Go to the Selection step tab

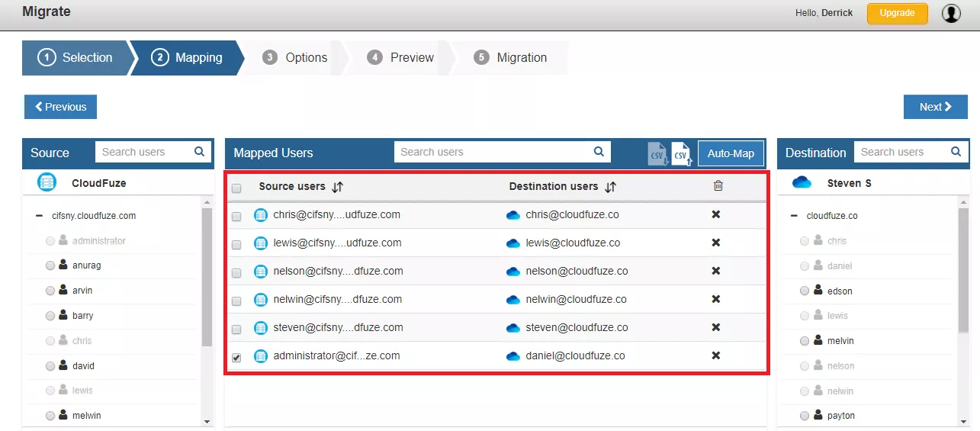pos(76,58)
